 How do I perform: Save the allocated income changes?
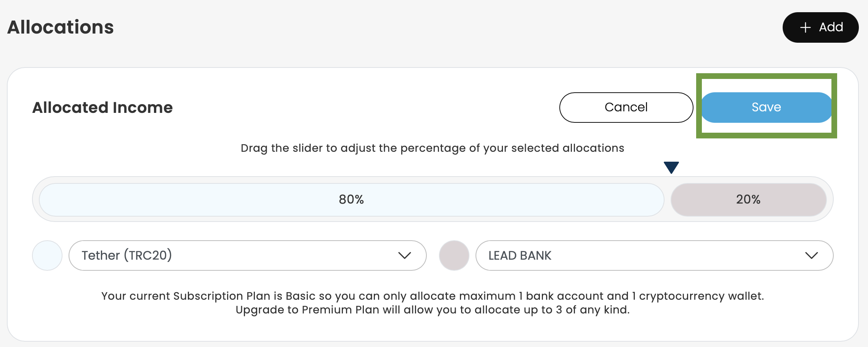point(766,107)
